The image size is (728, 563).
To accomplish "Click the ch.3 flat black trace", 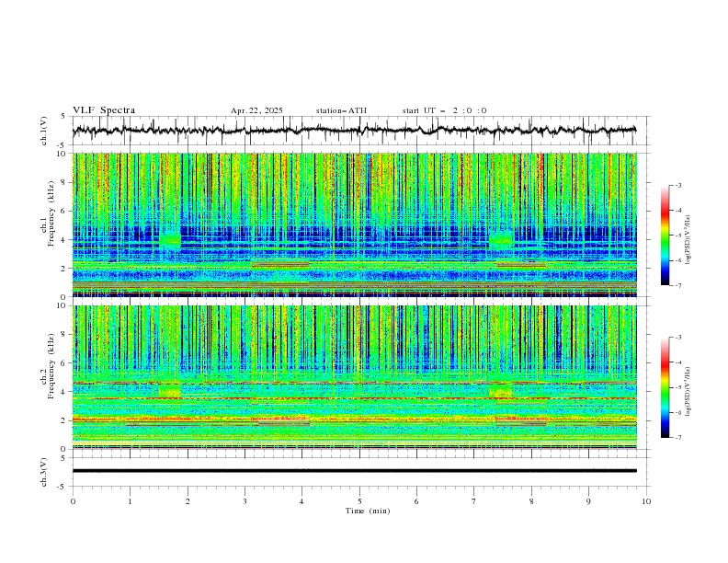I will point(355,471).
